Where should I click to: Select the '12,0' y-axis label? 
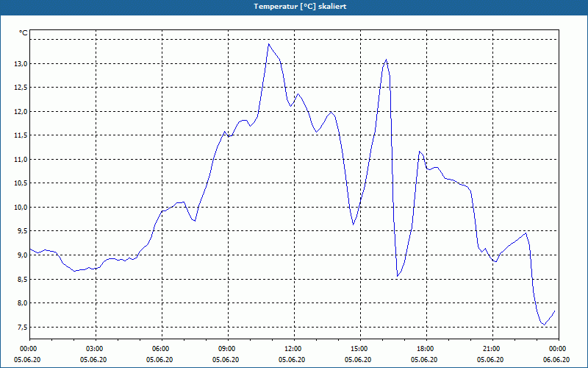click(21, 112)
